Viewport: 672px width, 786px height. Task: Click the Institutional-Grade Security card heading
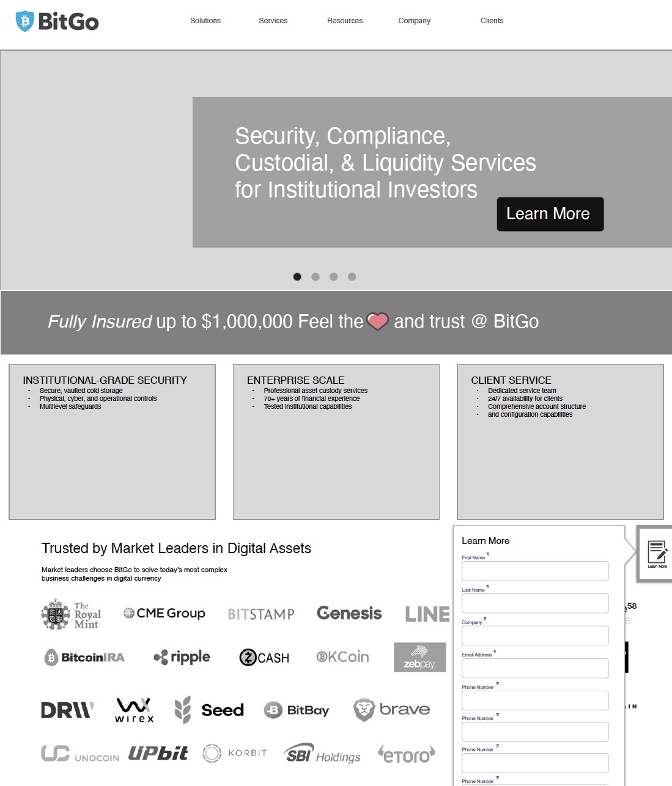105,380
